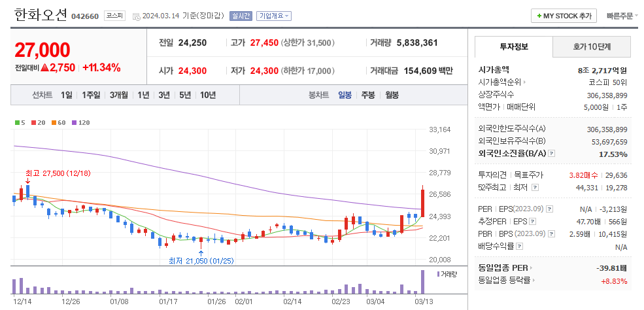The height and width of the screenshot is (310, 644).
Task: Click the 3.82매수 investment opinion value
Action: pyautogui.click(x=583, y=175)
